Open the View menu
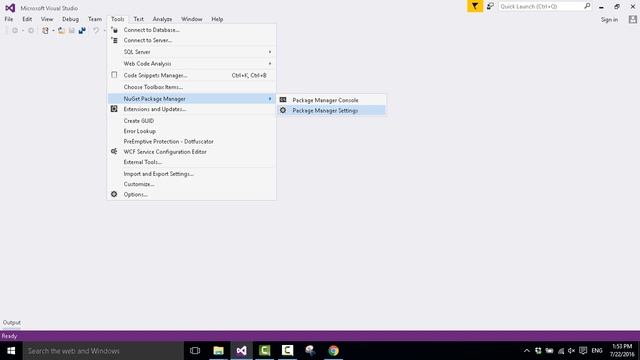 (47, 19)
